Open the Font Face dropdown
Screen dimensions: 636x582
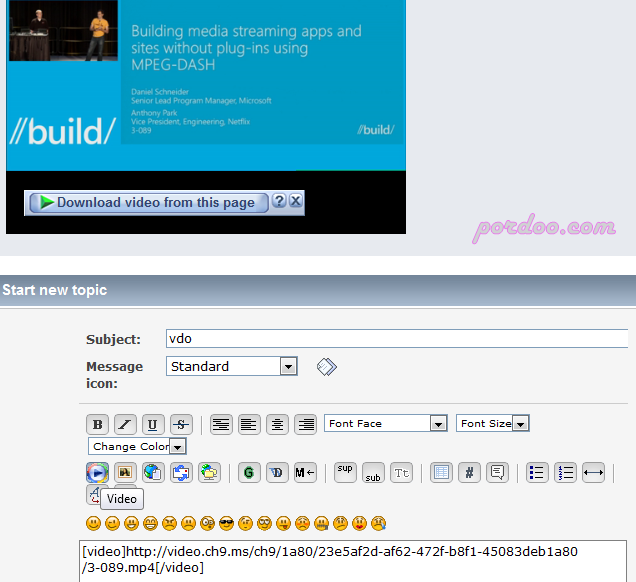pyautogui.click(x=386, y=423)
